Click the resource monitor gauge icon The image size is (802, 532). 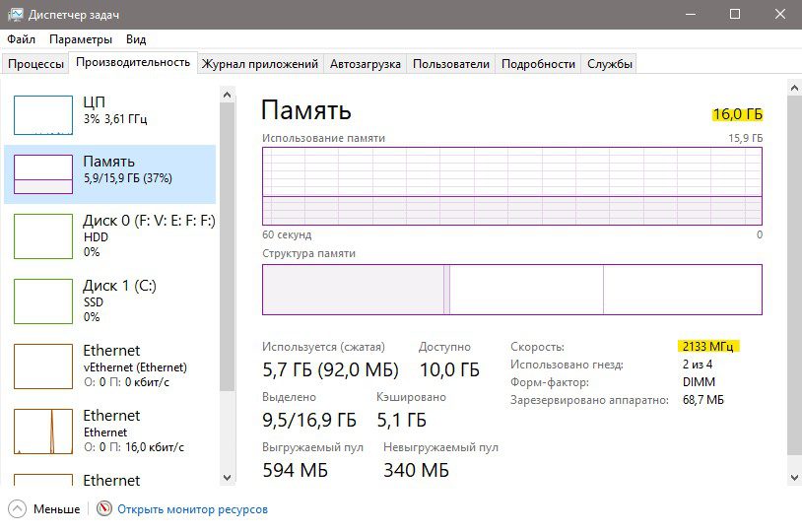coord(103,508)
